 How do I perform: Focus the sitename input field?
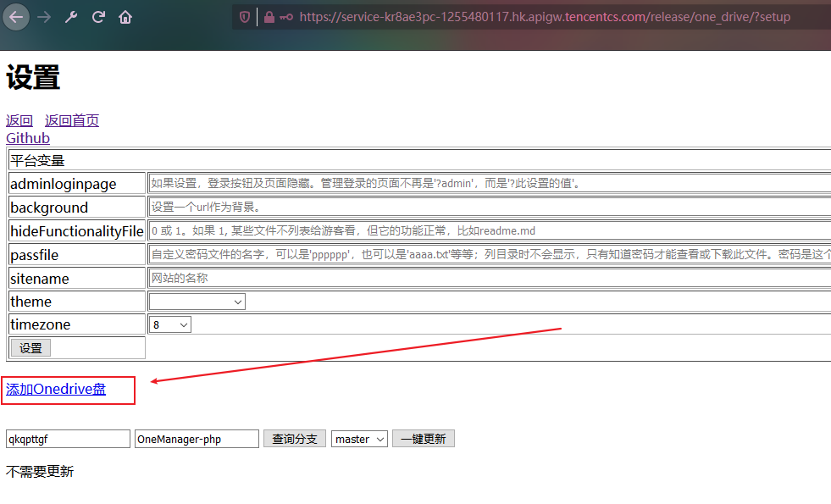point(490,278)
